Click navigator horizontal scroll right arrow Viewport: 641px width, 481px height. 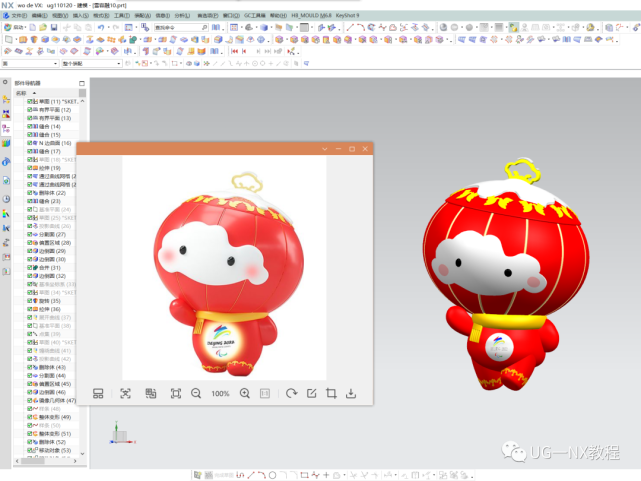[75, 461]
